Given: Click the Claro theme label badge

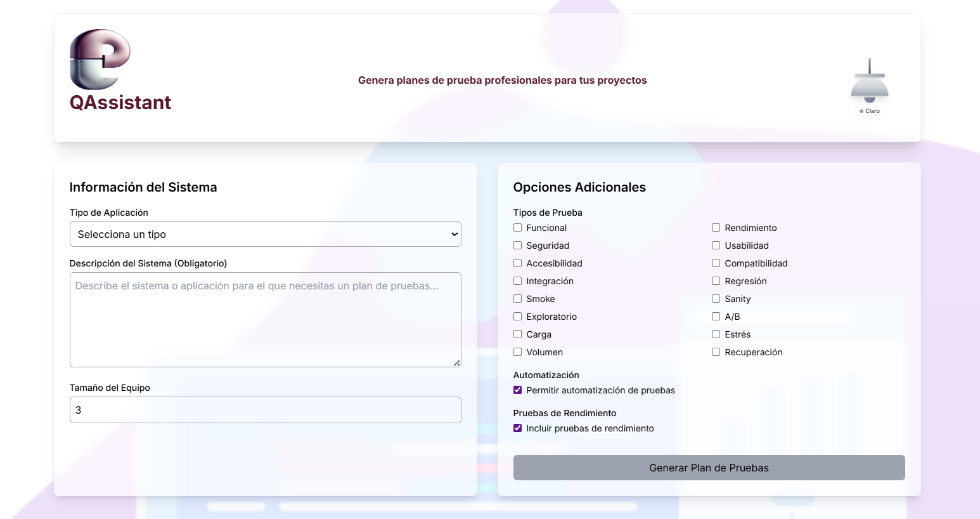Looking at the screenshot, I should pos(870,111).
